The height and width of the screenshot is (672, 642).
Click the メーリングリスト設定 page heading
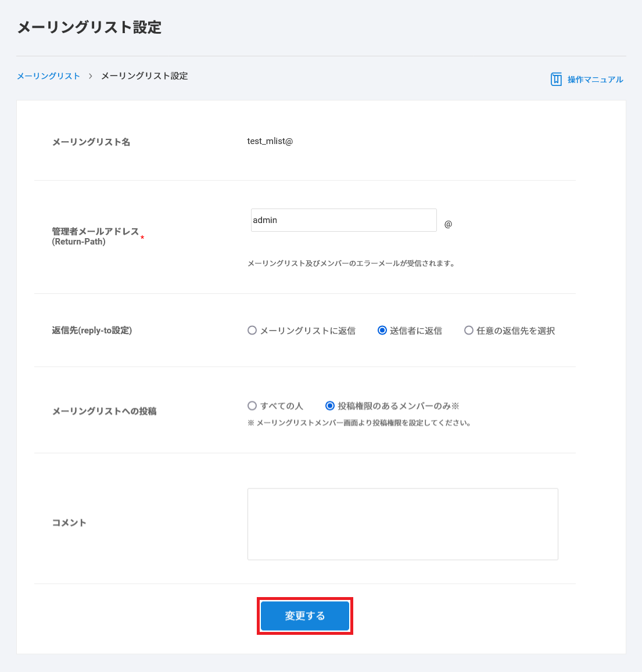pos(89,27)
